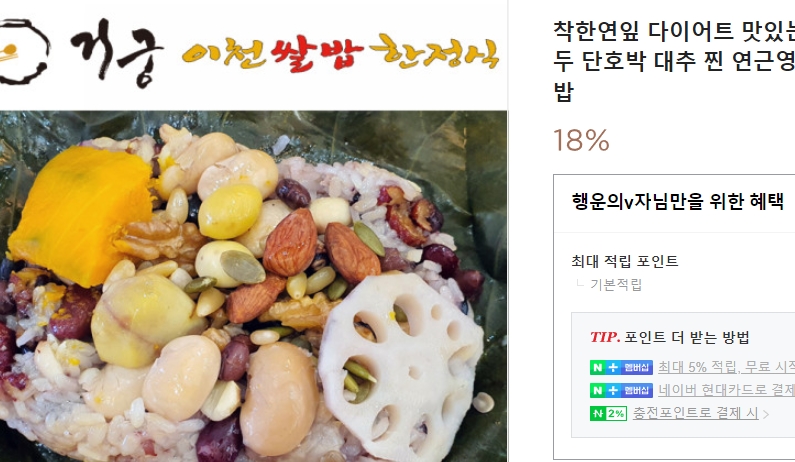Click the red TIP. label
The image size is (795, 462).
pyautogui.click(x=605, y=337)
